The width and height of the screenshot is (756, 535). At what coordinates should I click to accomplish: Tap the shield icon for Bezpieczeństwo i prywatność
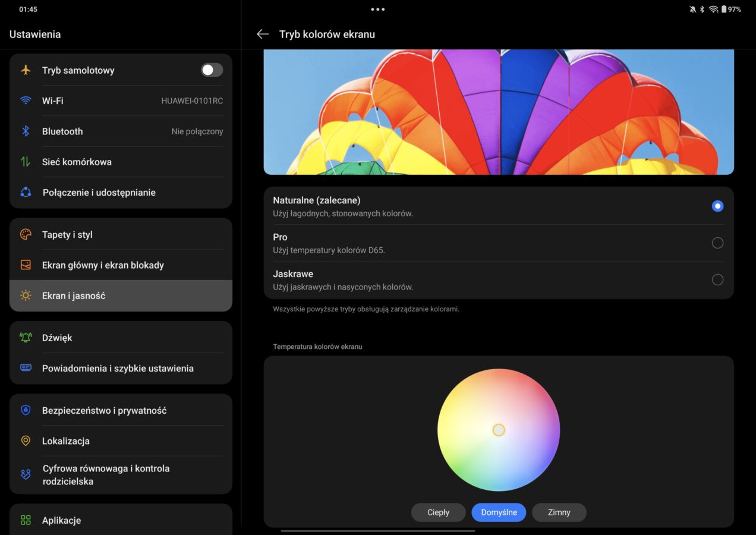click(x=26, y=410)
